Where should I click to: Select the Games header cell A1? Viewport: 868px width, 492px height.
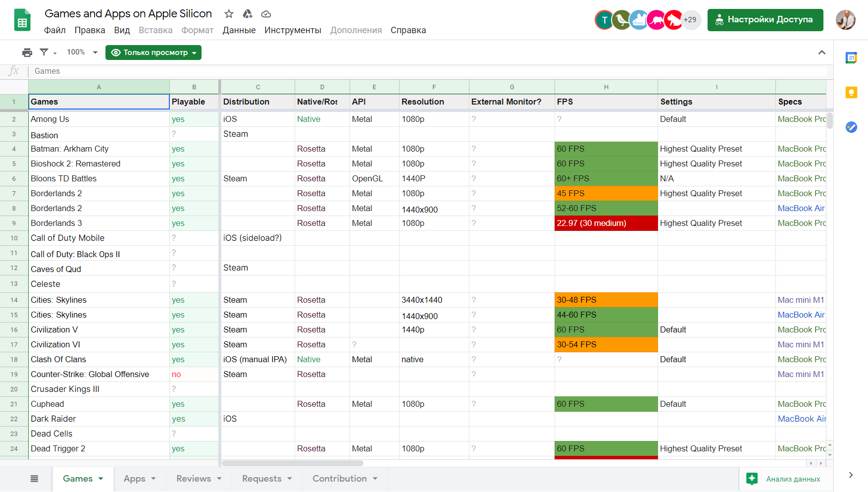point(99,102)
